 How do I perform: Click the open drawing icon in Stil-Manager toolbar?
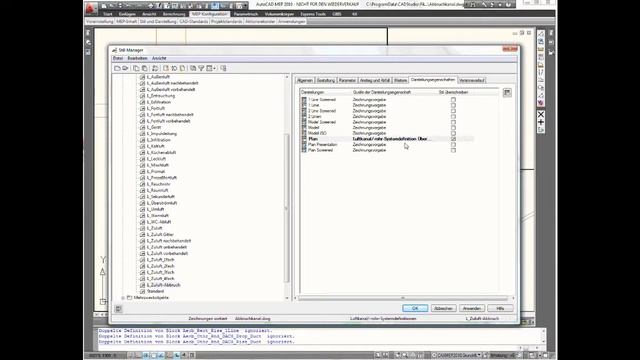tap(117, 69)
